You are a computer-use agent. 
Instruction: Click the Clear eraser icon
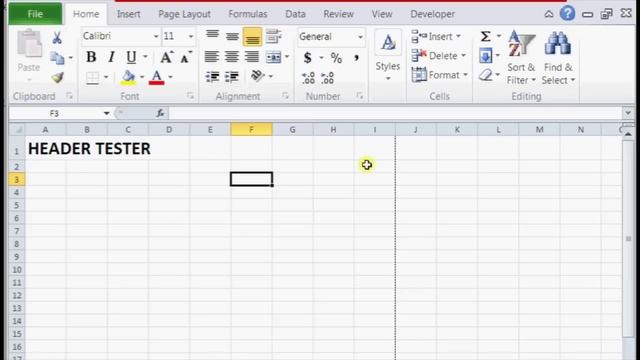[x=486, y=75]
